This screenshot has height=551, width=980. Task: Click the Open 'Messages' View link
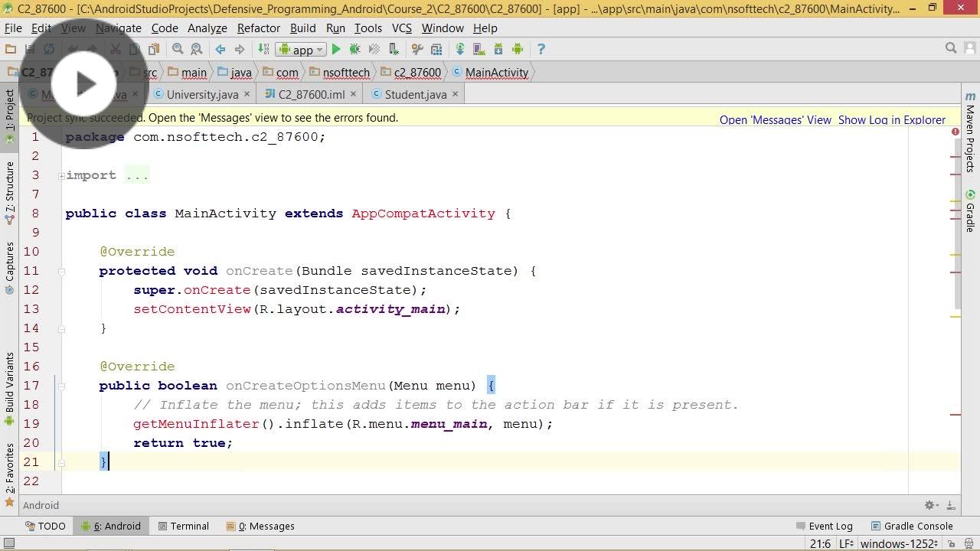pos(775,119)
